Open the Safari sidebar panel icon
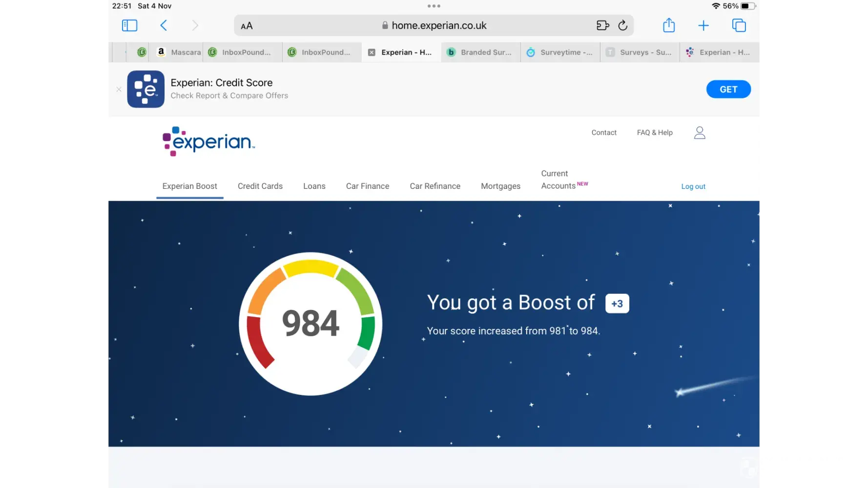 (x=129, y=25)
